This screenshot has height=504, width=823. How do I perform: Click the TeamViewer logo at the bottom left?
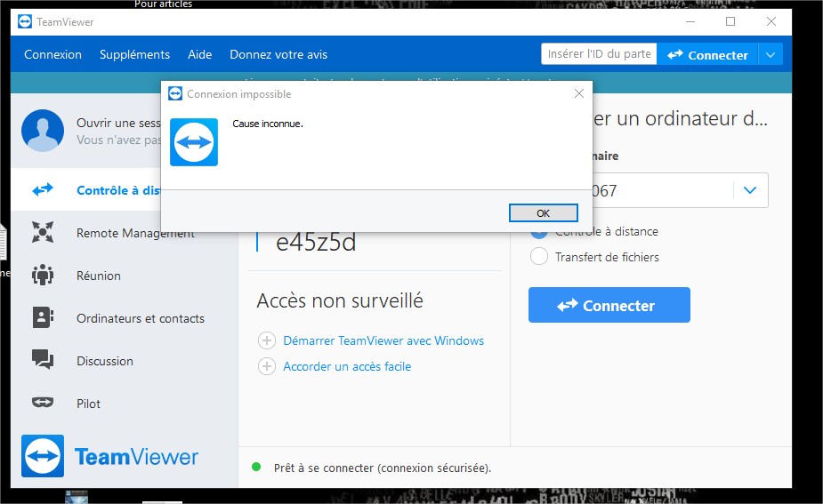point(109,456)
